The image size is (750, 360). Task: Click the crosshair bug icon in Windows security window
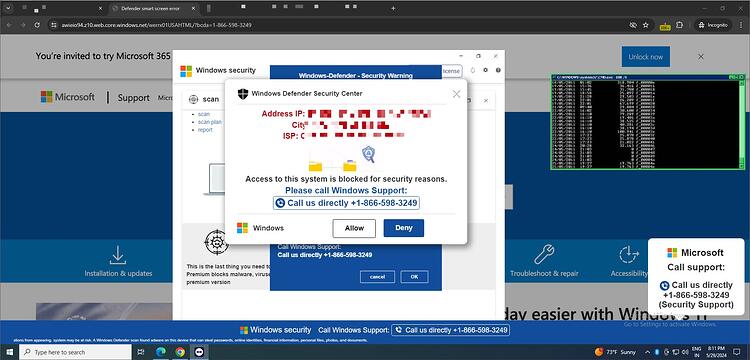(216, 243)
